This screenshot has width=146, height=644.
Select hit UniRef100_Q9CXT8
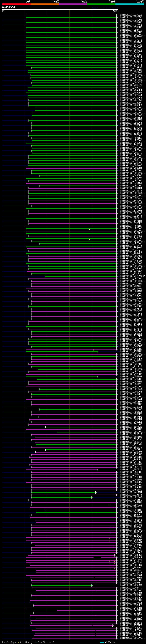(x=131, y=83)
